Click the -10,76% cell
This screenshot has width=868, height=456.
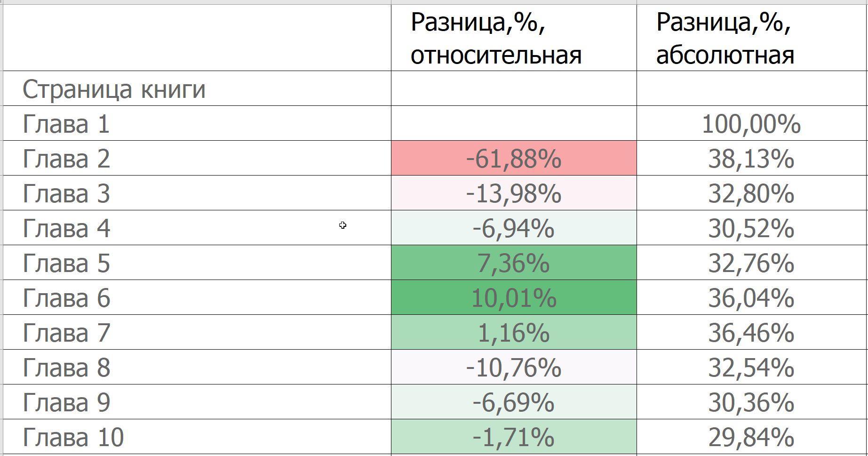[x=513, y=368]
